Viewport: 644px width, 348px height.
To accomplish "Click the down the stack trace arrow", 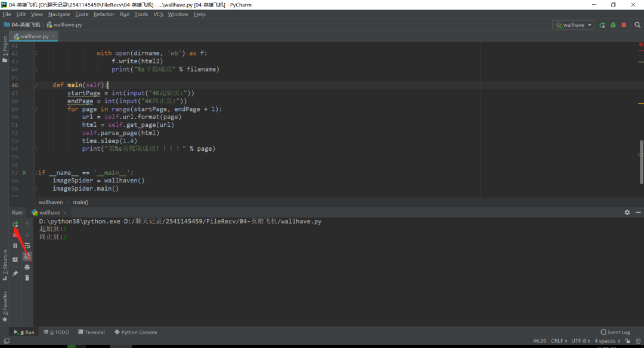I will (x=27, y=235).
